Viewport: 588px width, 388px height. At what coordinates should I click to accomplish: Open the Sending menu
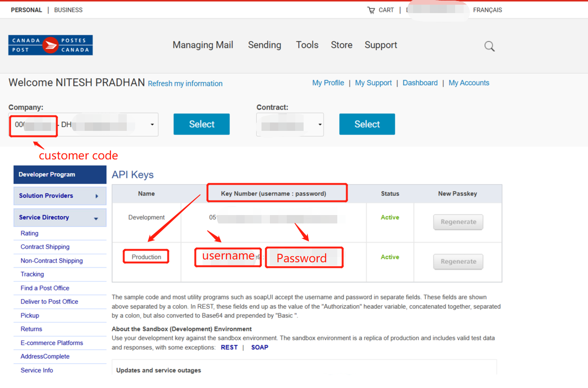pos(264,45)
